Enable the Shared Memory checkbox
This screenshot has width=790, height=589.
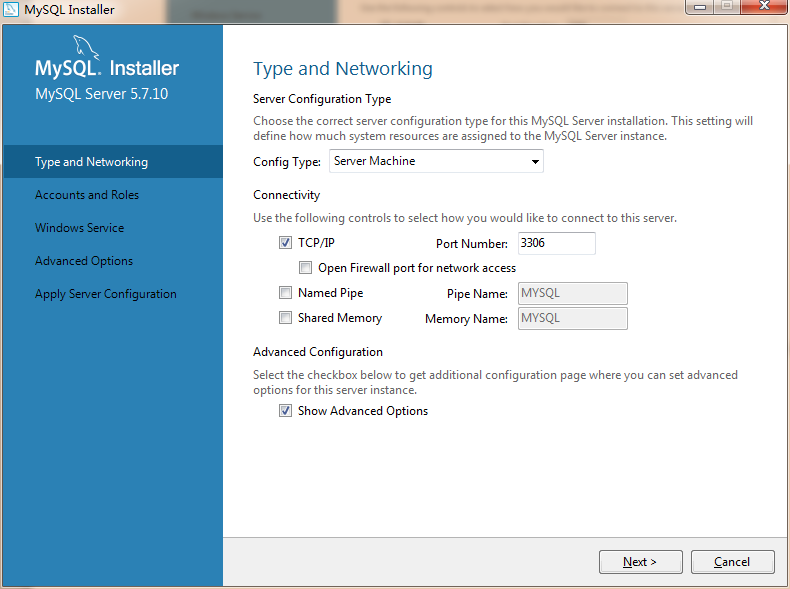click(286, 318)
